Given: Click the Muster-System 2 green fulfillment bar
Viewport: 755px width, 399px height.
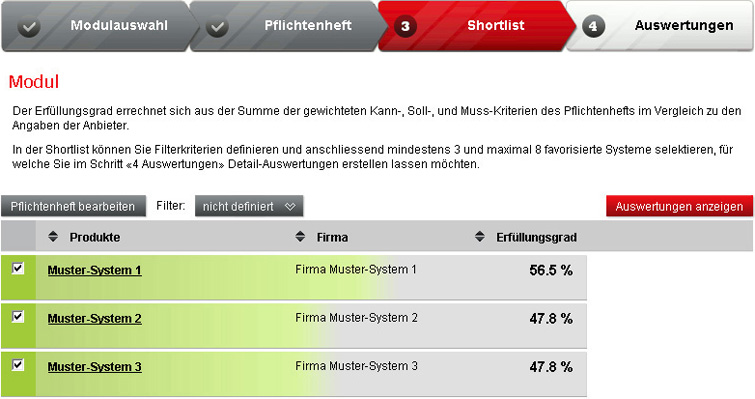Looking at the screenshot, I should click(182, 326).
